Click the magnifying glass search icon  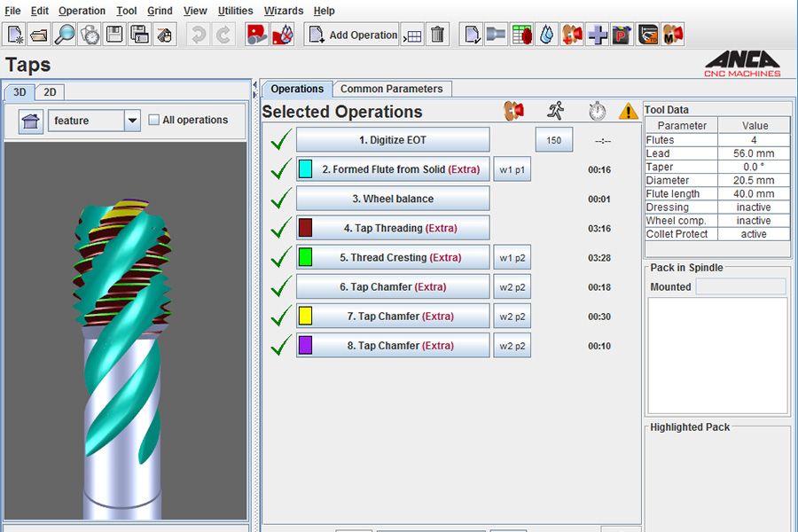coord(65,35)
